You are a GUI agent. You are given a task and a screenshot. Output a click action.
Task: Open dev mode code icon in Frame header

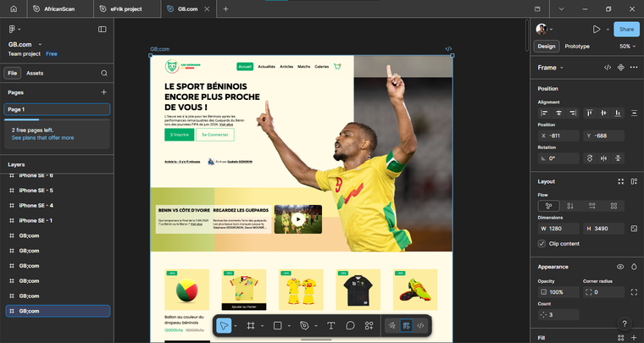click(608, 68)
